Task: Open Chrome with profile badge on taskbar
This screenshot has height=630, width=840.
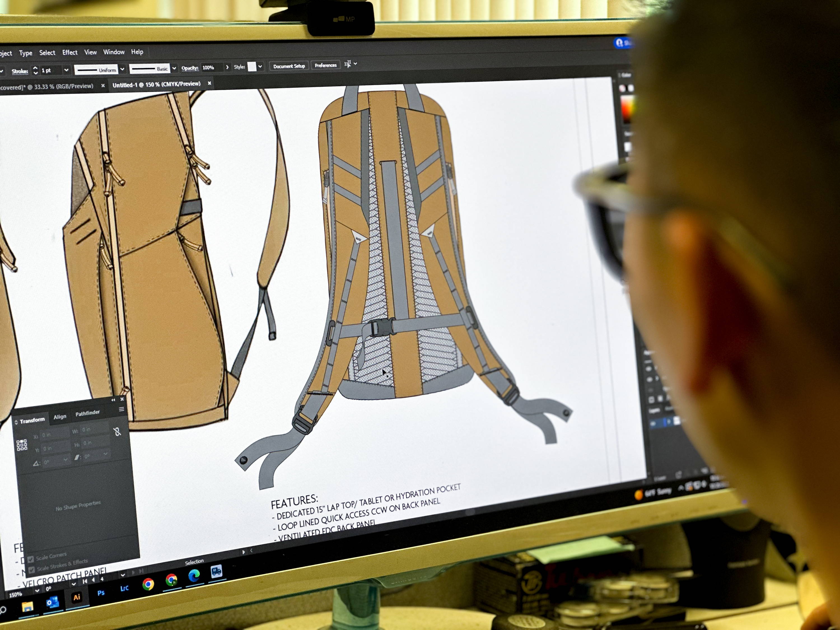Action: (171, 580)
